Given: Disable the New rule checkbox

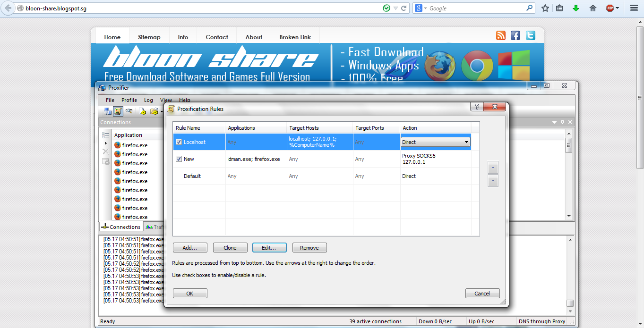Looking at the screenshot, I should tap(179, 159).
